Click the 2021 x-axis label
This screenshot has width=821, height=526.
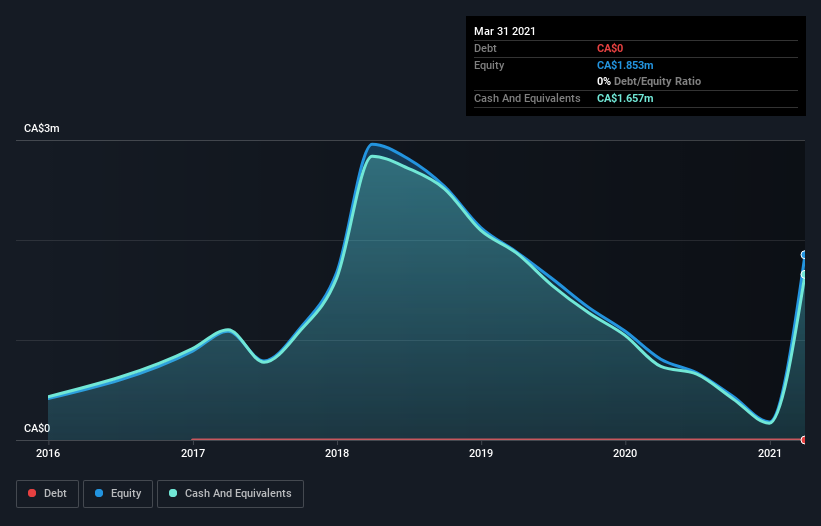click(770, 453)
